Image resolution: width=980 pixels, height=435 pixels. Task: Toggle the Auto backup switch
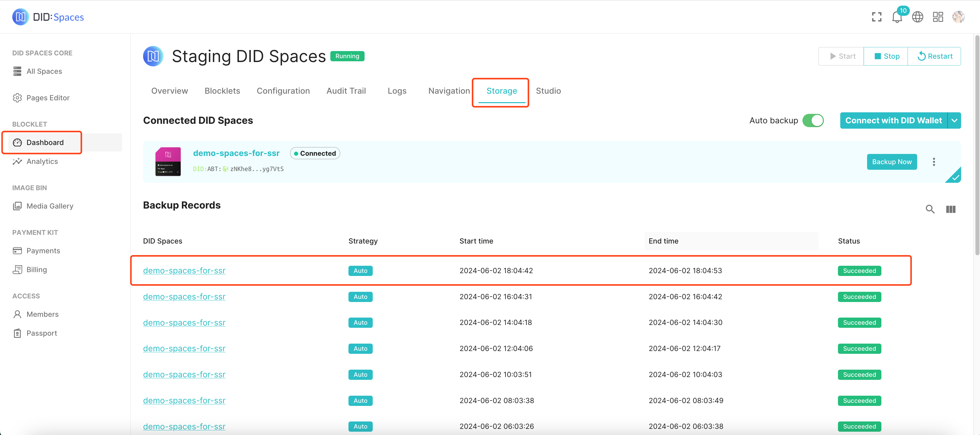pyautogui.click(x=813, y=120)
